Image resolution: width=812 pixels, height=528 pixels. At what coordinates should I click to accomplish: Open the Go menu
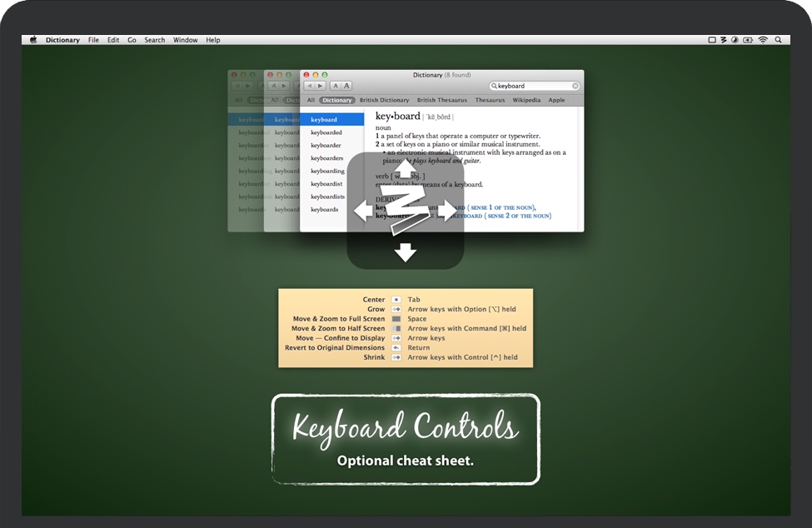[132, 40]
